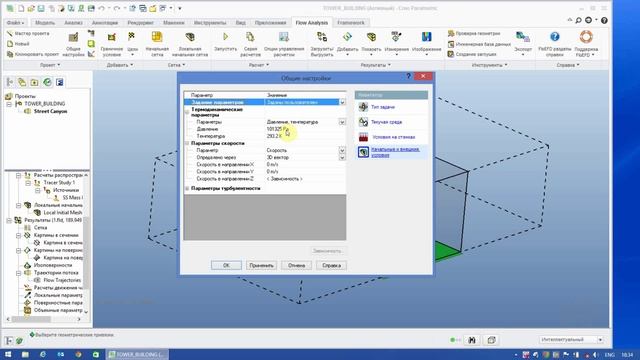Click Начальная сетка mesh icon
The image size is (640, 360).
[x=157, y=44]
